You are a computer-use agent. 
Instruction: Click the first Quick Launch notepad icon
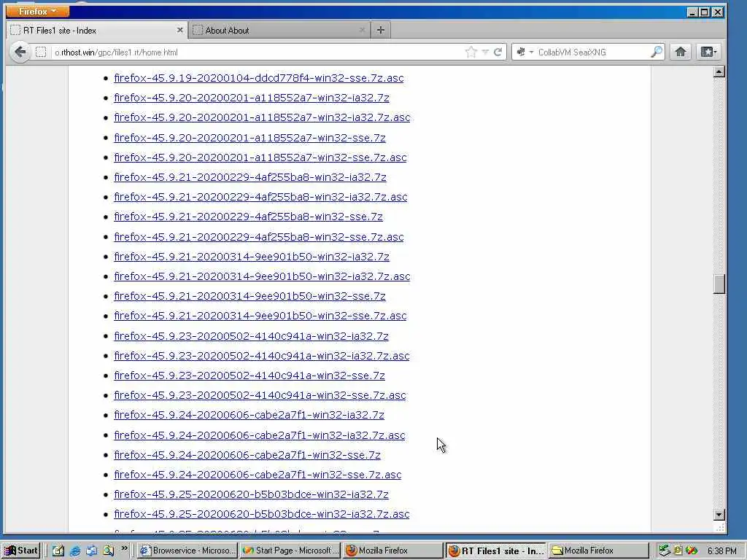point(58,551)
